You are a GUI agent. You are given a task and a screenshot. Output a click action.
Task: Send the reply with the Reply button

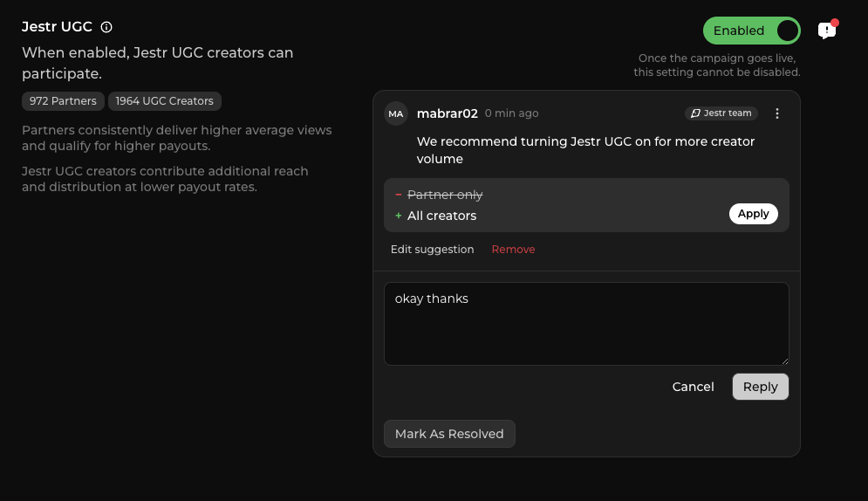pyautogui.click(x=760, y=387)
